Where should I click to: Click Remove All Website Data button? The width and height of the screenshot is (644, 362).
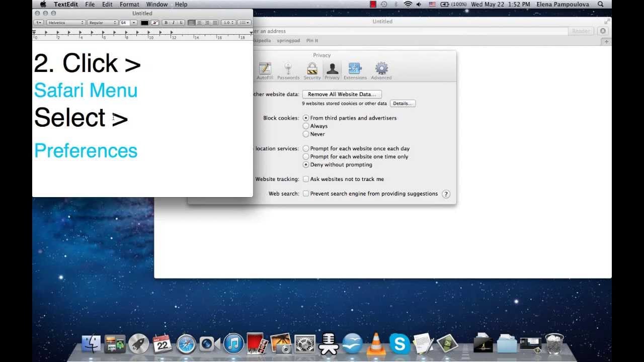[x=342, y=94]
